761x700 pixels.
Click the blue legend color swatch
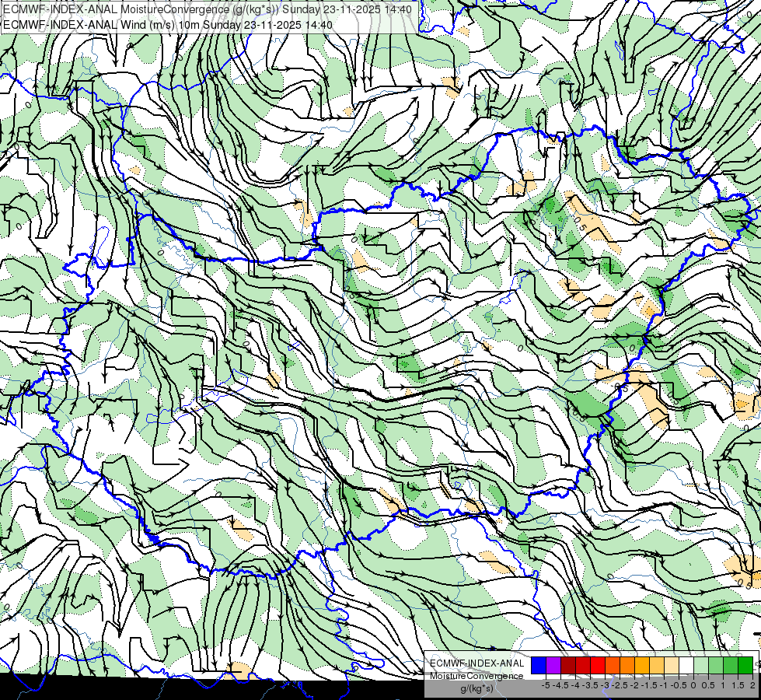tap(539, 666)
